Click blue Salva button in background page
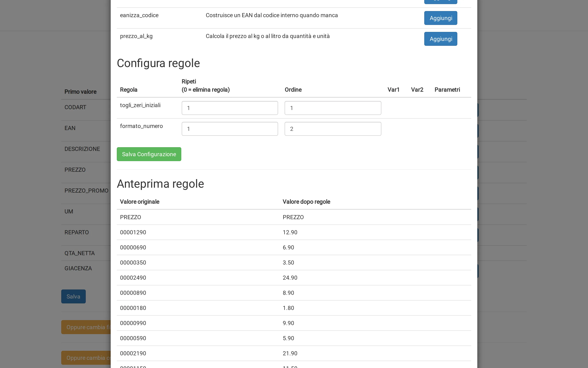This screenshot has width=588, height=368. coord(73,296)
